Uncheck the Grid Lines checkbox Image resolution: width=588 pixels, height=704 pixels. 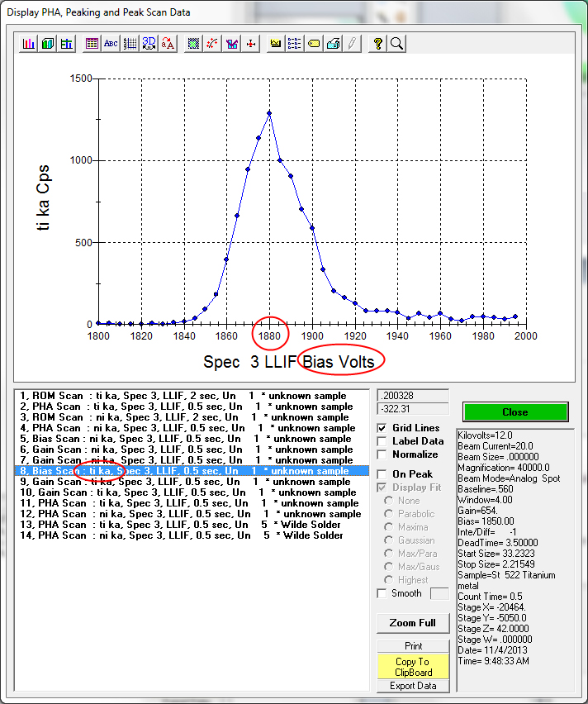(x=382, y=428)
